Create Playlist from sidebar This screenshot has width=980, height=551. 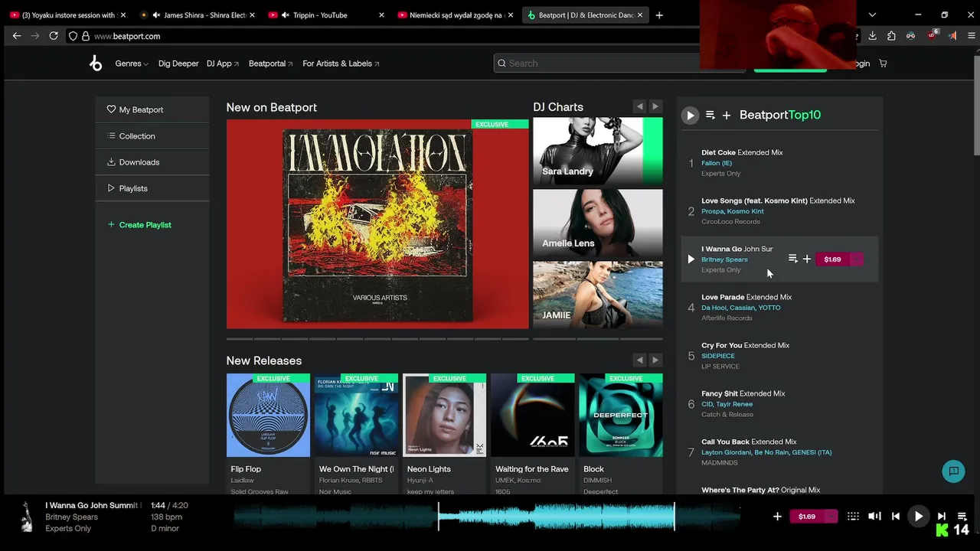click(139, 225)
